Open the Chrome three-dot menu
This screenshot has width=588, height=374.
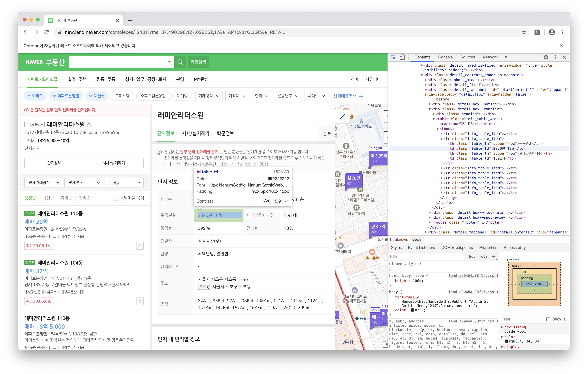[x=562, y=32]
